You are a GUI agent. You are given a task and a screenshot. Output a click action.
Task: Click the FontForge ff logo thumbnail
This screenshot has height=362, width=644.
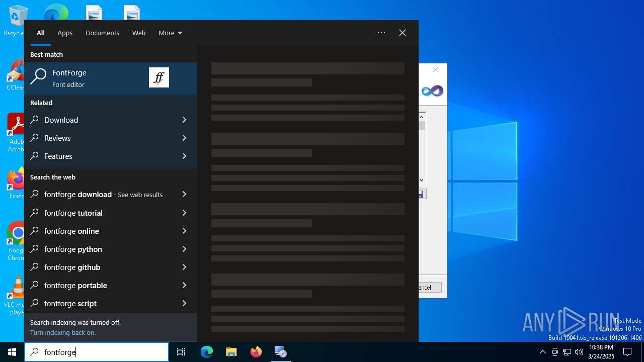click(159, 77)
